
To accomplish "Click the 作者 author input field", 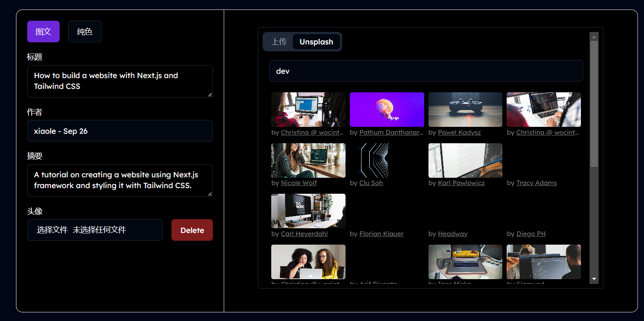I will pos(120,131).
